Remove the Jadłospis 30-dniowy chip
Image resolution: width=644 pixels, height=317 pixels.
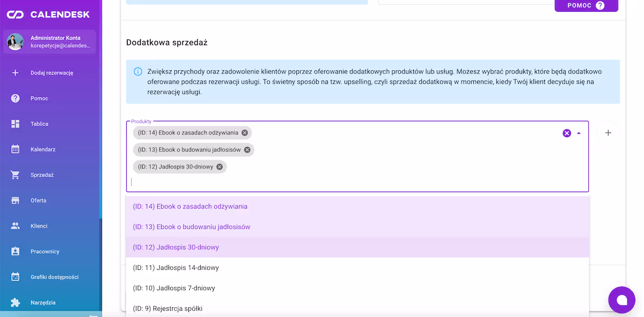[x=219, y=167]
